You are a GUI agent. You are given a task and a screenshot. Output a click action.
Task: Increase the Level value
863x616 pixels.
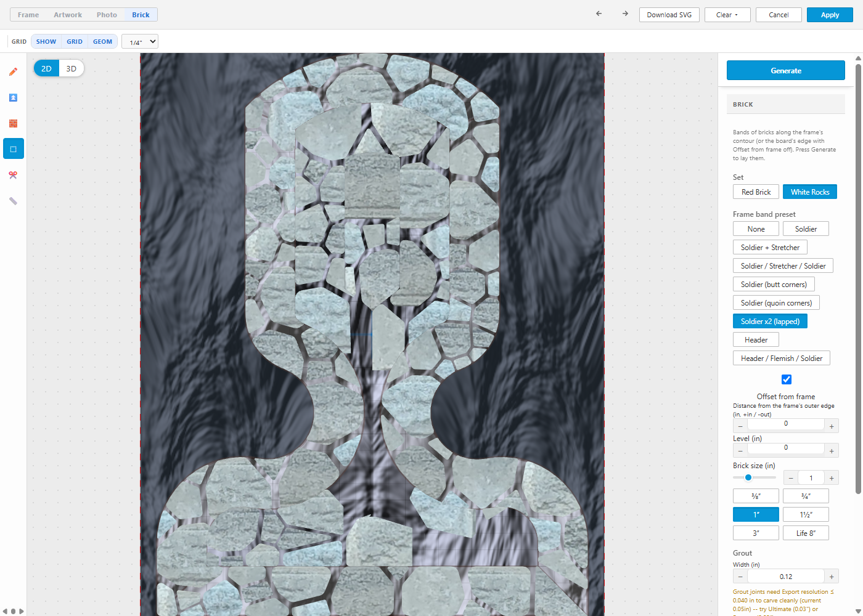832,451
